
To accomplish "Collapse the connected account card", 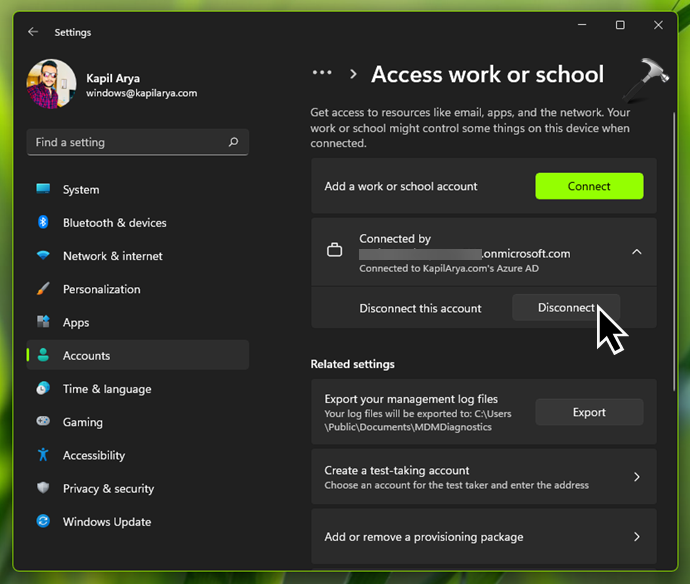I will point(636,252).
